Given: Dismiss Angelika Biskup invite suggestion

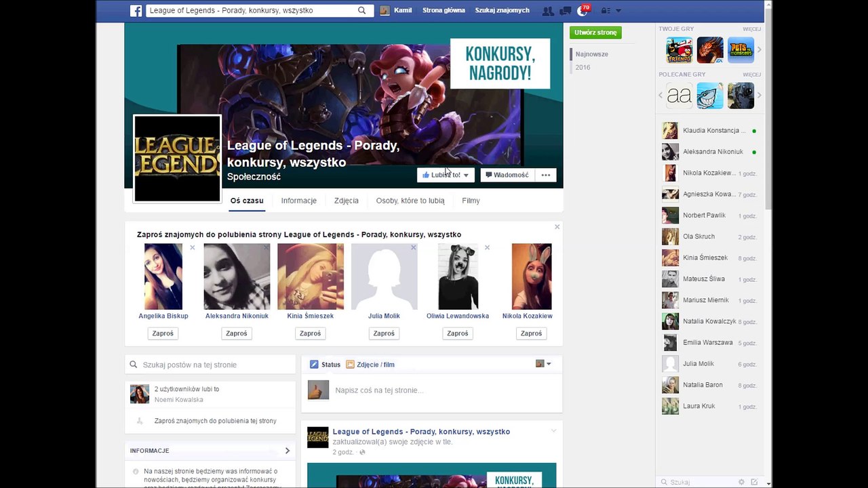Looking at the screenshot, I should [193, 247].
